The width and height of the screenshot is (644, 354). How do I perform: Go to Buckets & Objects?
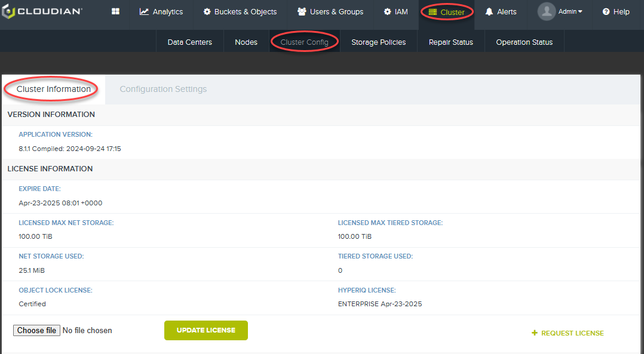point(240,11)
